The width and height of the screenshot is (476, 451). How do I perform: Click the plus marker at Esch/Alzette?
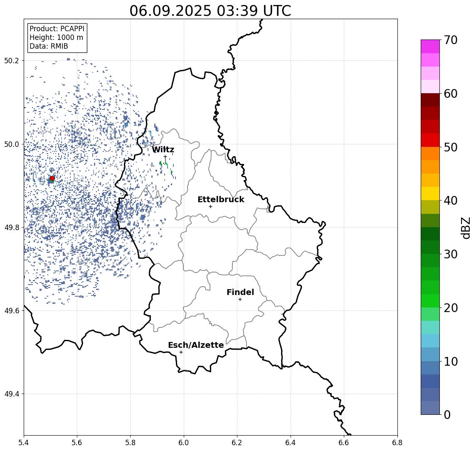point(181,352)
